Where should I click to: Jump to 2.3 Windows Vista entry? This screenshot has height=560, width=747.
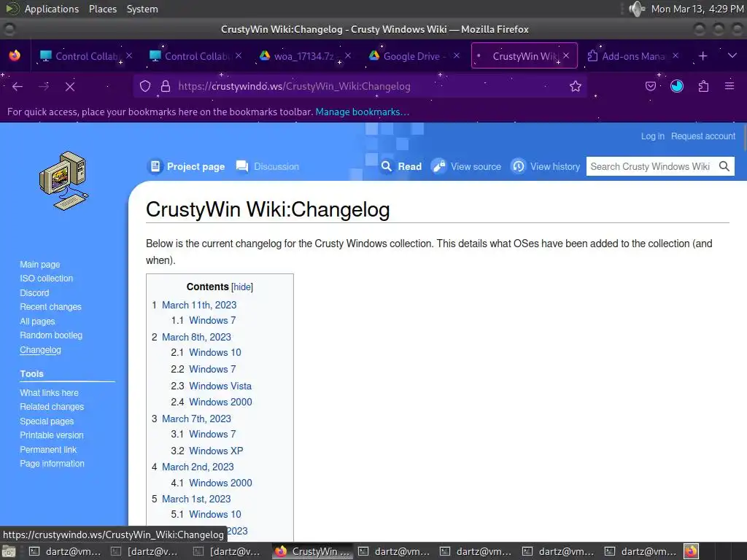pyautogui.click(x=220, y=386)
